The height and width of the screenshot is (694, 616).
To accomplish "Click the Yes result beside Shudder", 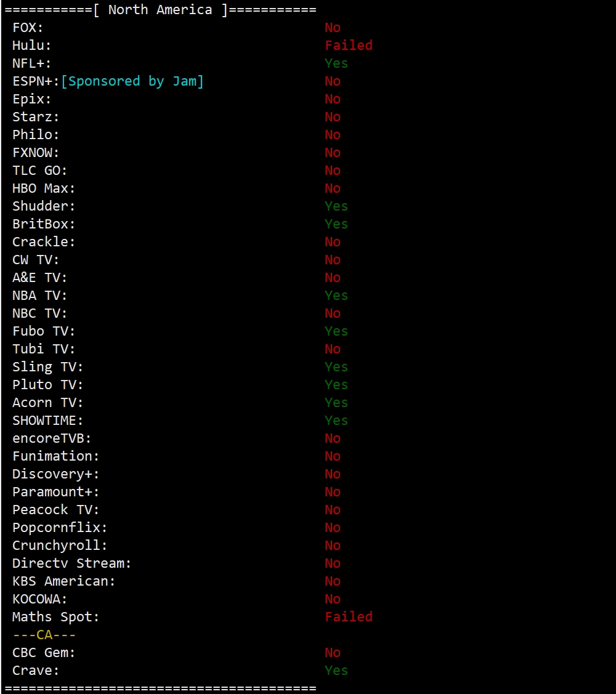I will coord(336,206).
